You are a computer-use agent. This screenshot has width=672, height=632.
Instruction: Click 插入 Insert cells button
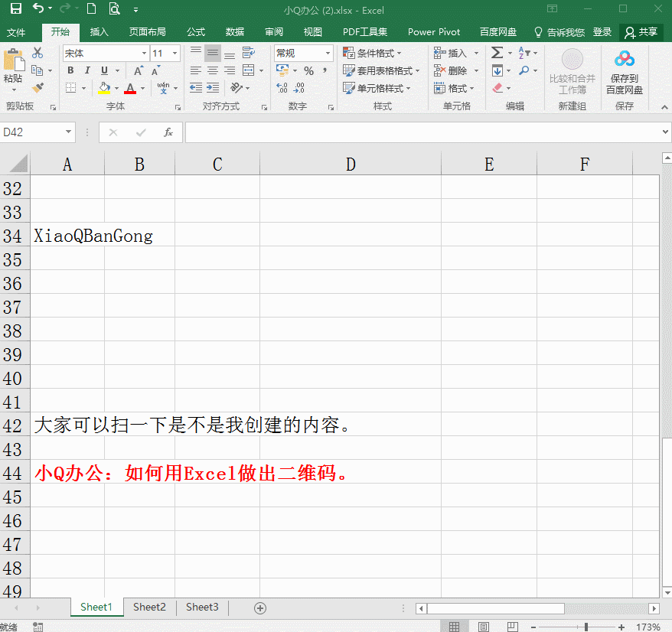click(456, 53)
